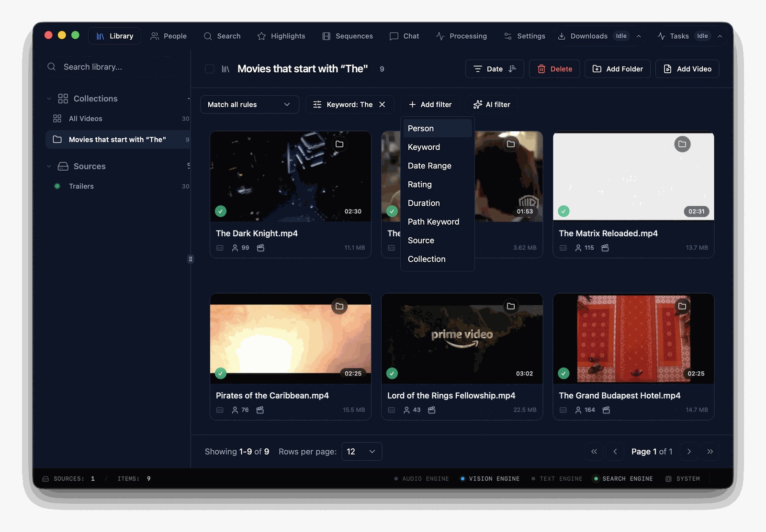766x532 pixels.
Task: Go to the last page
Action: (x=710, y=452)
